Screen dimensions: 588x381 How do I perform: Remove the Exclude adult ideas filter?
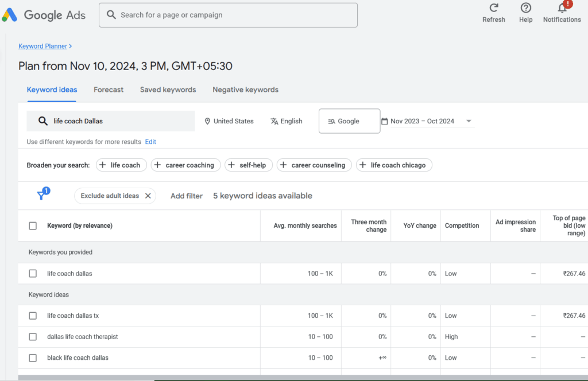(148, 196)
